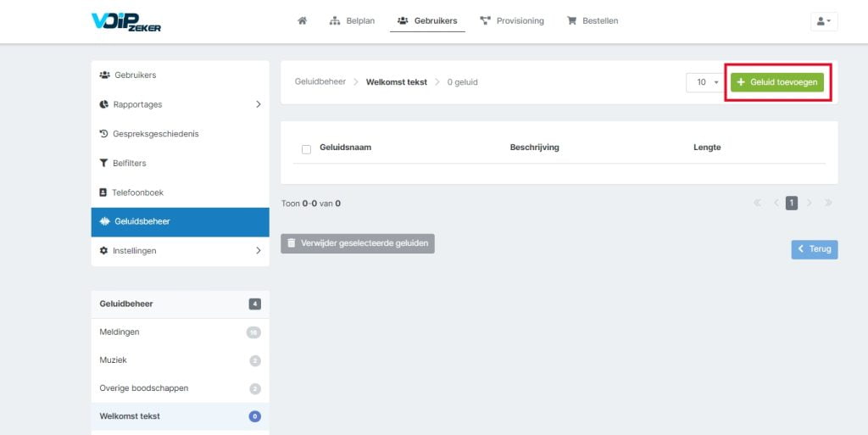The height and width of the screenshot is (435, 868).
Task: Sort by the Beschrijving column header
Action: click(x=534, y=148)
